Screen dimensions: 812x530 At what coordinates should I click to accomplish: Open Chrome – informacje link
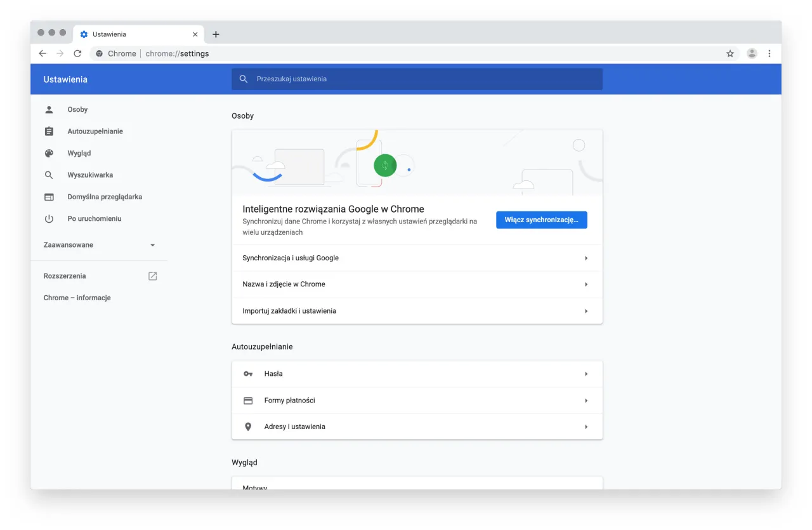point(77,297)
